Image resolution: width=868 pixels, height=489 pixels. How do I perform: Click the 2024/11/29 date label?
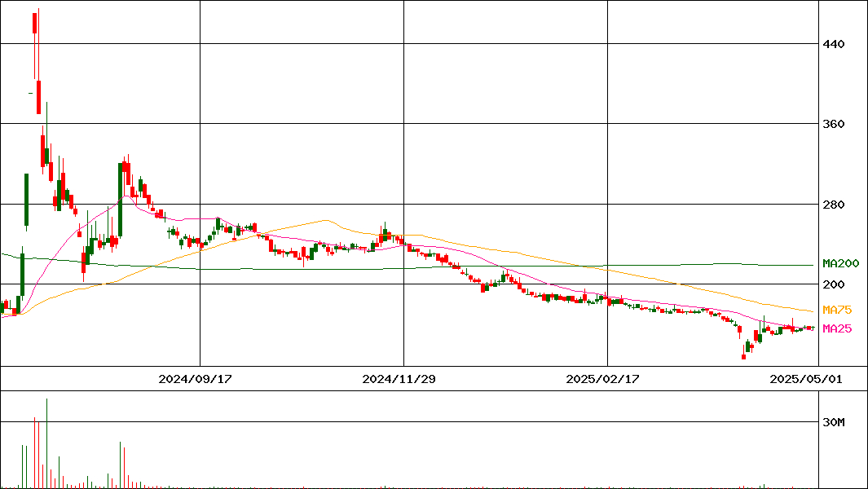399,379
